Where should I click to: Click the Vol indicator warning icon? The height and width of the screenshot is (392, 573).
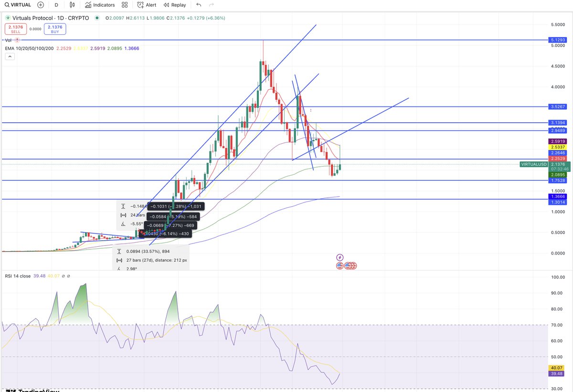point(17,40)
